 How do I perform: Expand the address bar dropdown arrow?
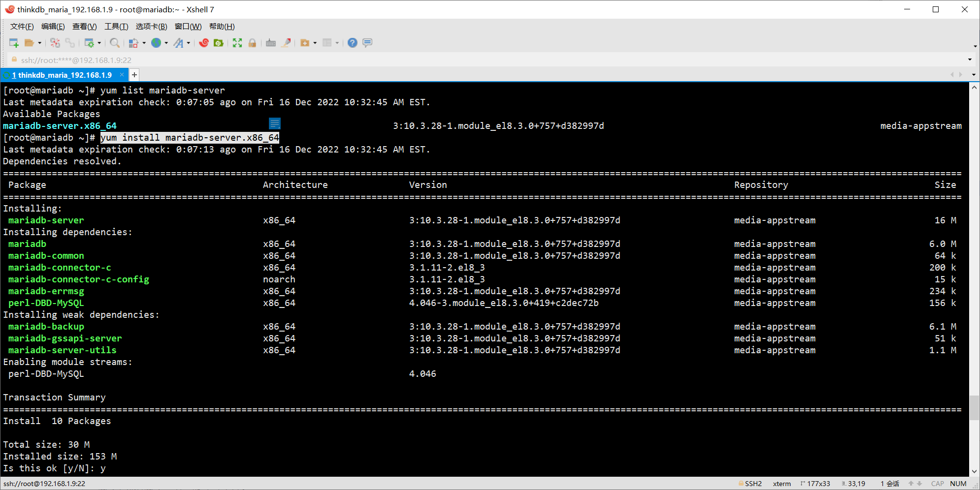click(x=970, y=60)
